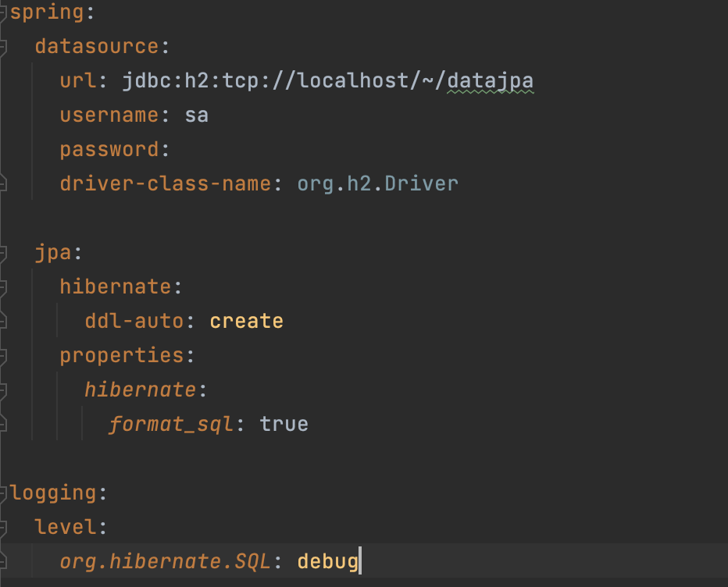The height and width of the screenshot is (587, 728).
Task: Click the fold end marker at driver-class-name line
Action: 2,184
